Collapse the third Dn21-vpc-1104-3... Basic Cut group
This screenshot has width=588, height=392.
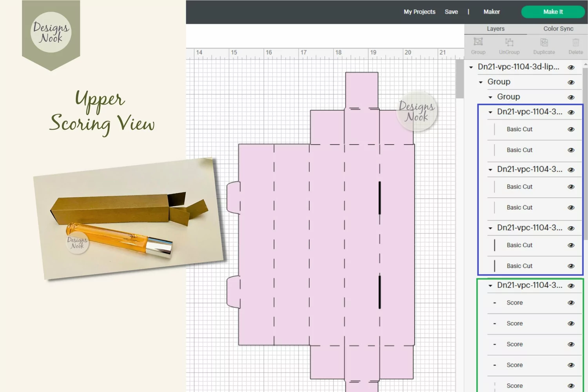(490, 228)
